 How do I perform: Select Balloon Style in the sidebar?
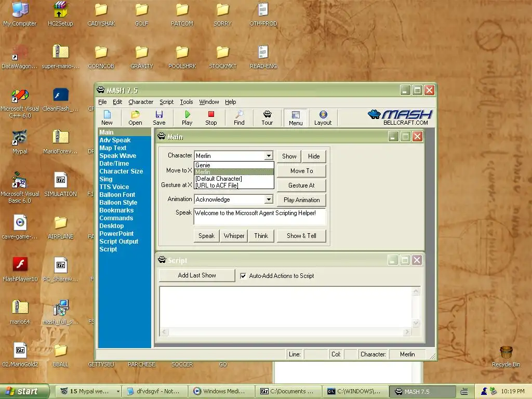(118, 203)
